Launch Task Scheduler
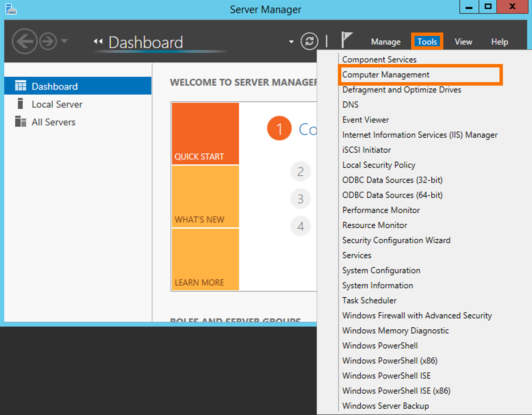 (x=369, y=301)
